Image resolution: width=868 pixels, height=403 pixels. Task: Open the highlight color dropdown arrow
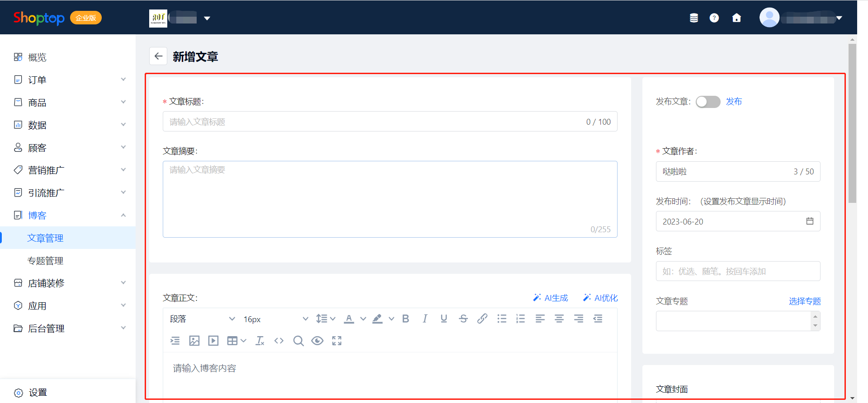tap(392, 319)
